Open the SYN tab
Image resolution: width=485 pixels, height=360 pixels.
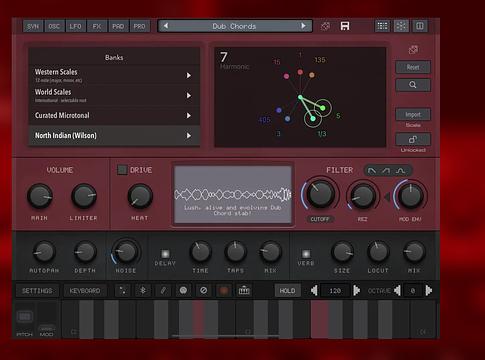click(x=33, y=26)
